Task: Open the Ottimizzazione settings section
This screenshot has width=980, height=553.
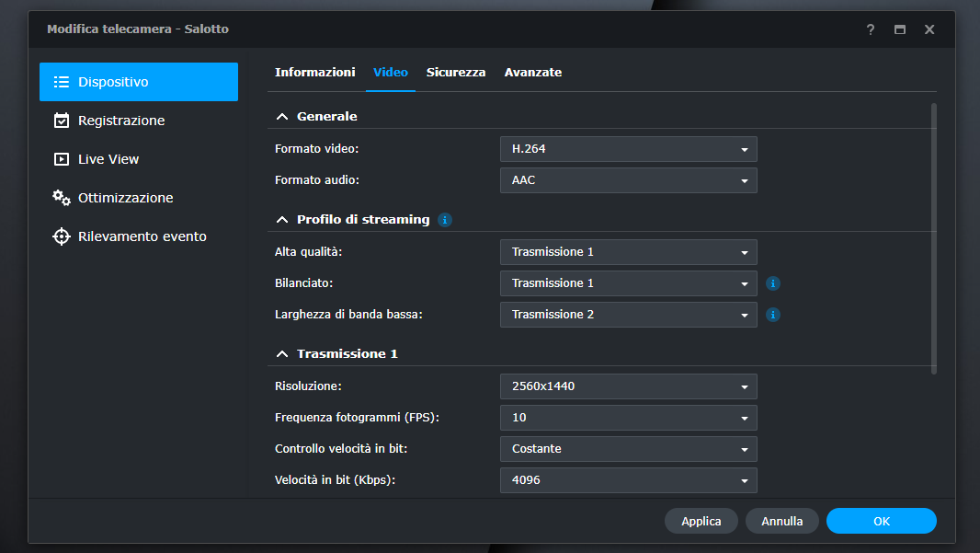Action: coord(138,199)
